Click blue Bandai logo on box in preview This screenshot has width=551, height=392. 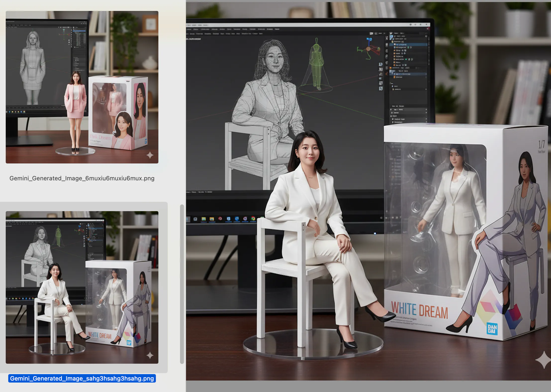click(x=492, y=328)
